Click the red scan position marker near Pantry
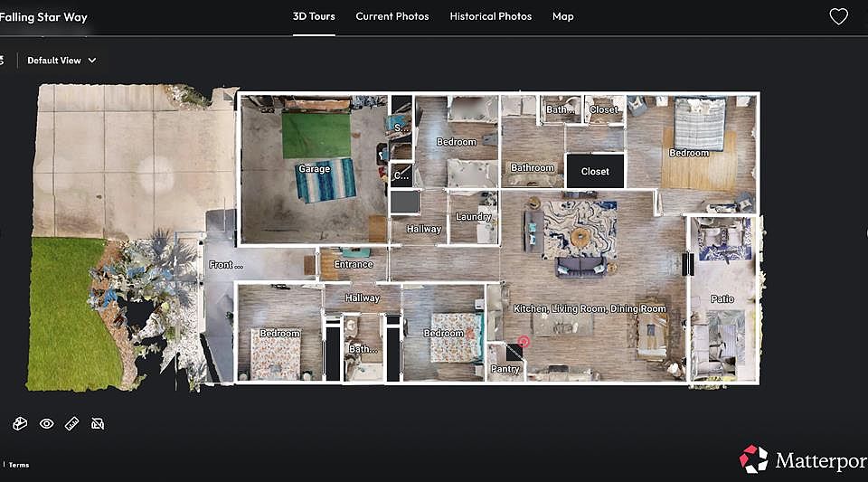This screenshot has width=868, height=482. click(x=523, y=342)
